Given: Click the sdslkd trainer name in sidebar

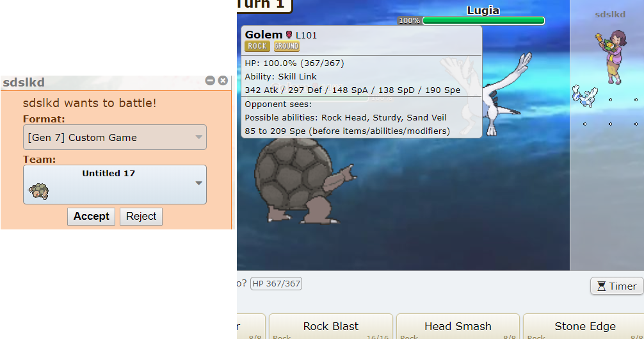Looking at the screenshot, I should pos(610,14).
